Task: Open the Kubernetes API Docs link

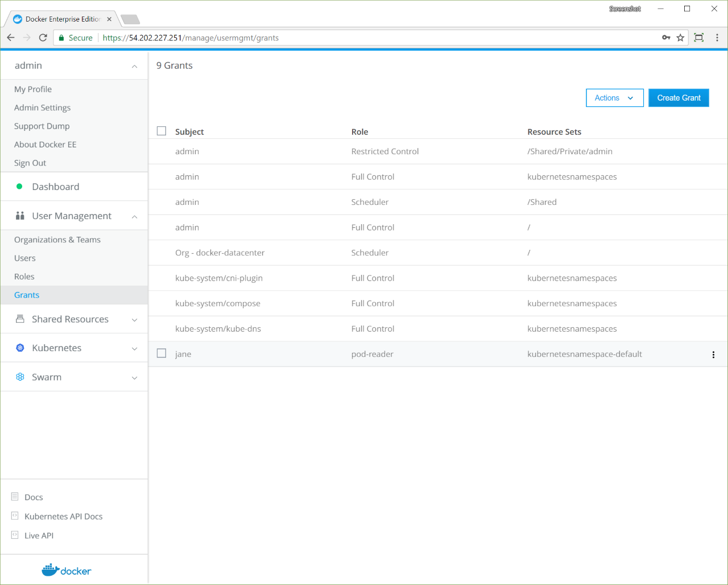Action: tap(64, 516)
